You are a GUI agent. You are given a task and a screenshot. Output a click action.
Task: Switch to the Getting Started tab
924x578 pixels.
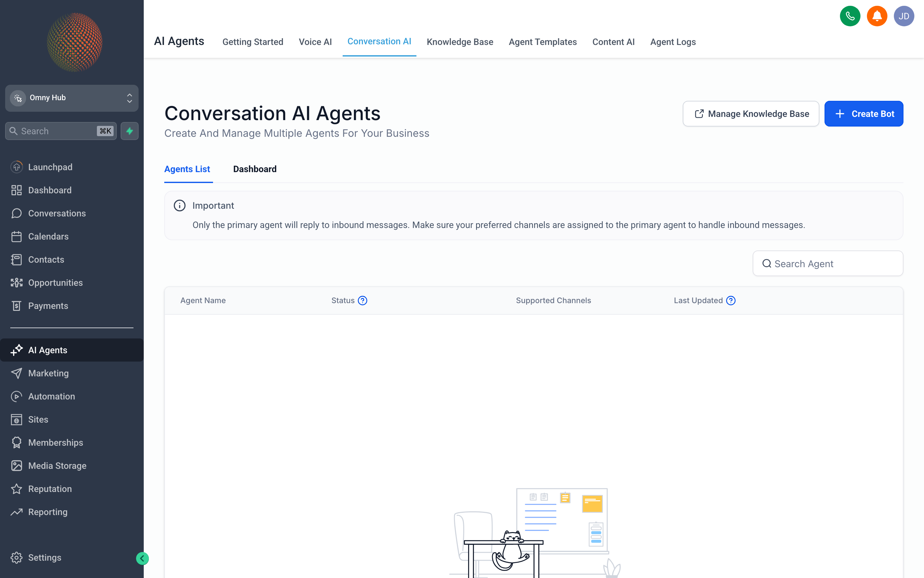point(253,42)
